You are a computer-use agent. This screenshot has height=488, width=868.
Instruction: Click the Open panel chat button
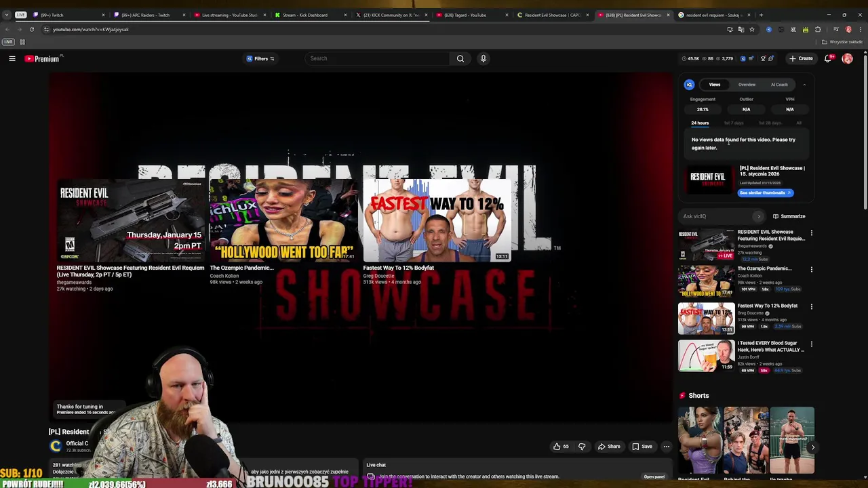[x=654, y=477]
